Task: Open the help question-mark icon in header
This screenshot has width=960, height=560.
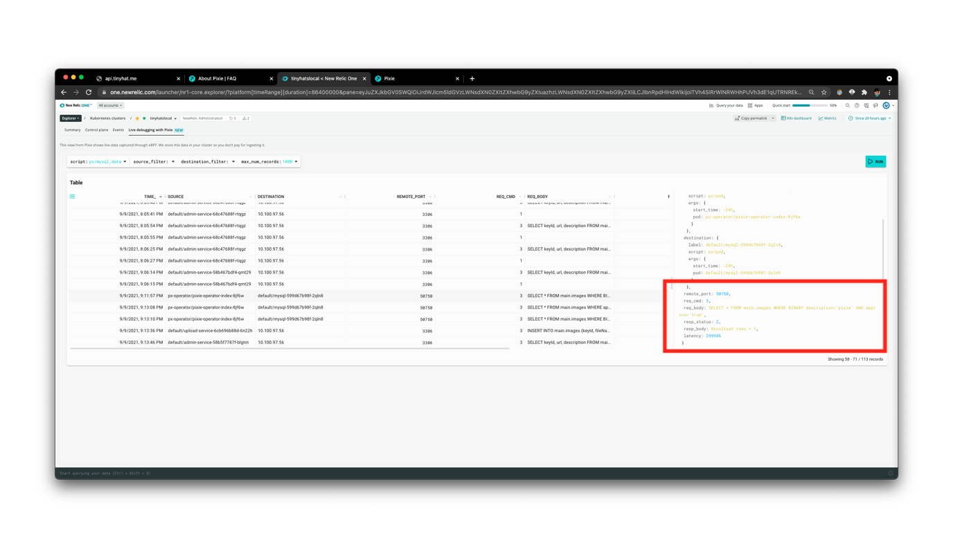Action: pos(856,105)
